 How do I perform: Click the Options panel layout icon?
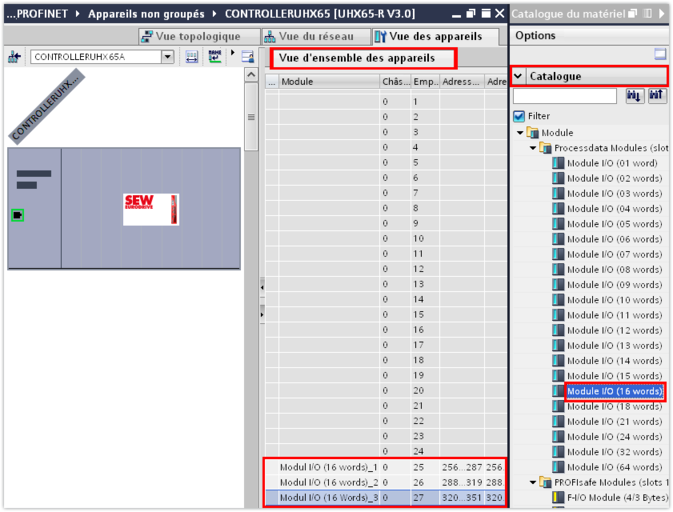[x=659, y=55]
